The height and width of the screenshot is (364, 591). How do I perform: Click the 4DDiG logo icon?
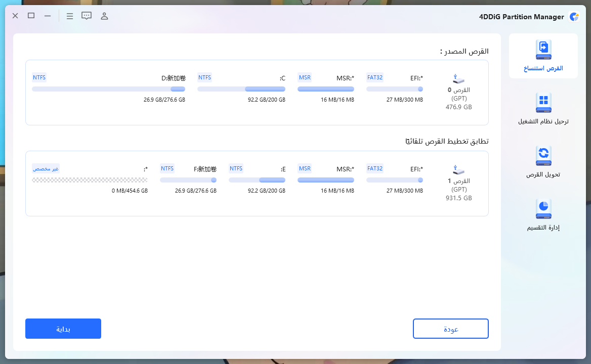point(574,17)
